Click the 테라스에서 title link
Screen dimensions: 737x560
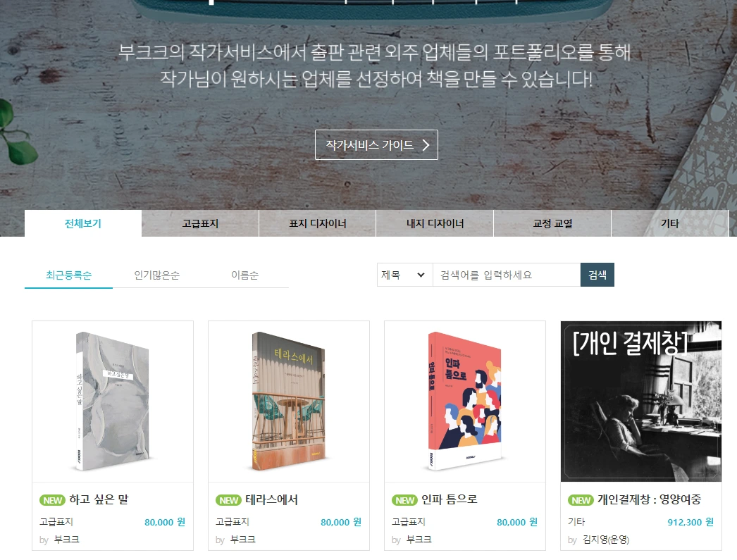[271, 499]
